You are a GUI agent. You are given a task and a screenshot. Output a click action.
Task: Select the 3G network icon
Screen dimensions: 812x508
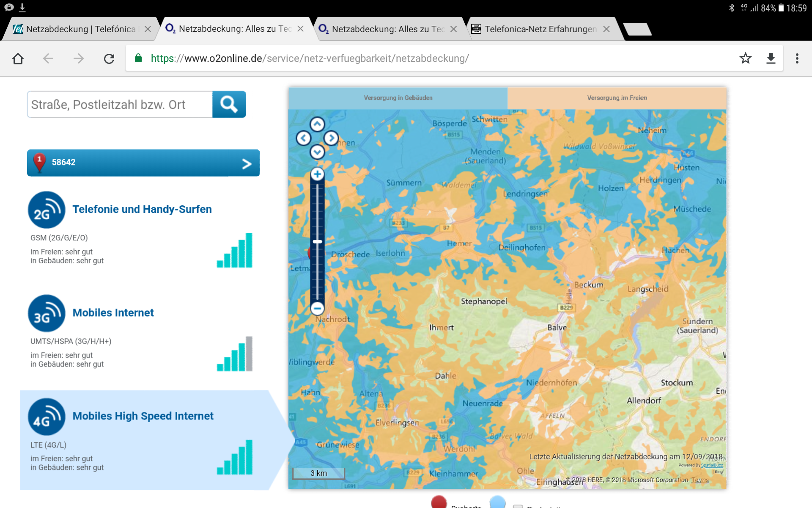(x=47, y=313)
